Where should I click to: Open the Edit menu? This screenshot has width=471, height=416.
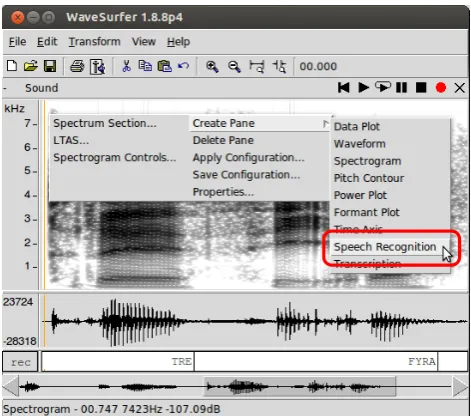[47, 42]
